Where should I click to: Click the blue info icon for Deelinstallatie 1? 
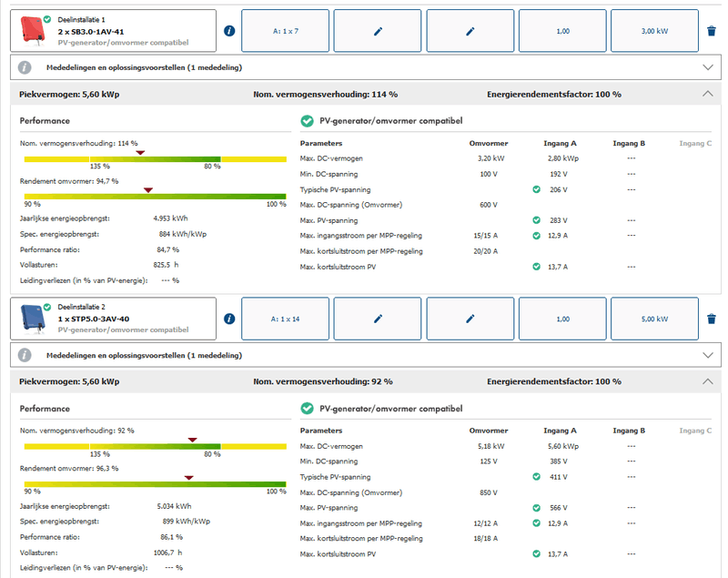(229, 31)
